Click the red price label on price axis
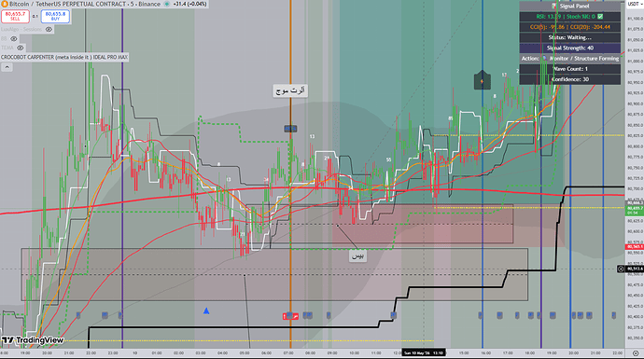644x359 pixels. tap(634, 246)
